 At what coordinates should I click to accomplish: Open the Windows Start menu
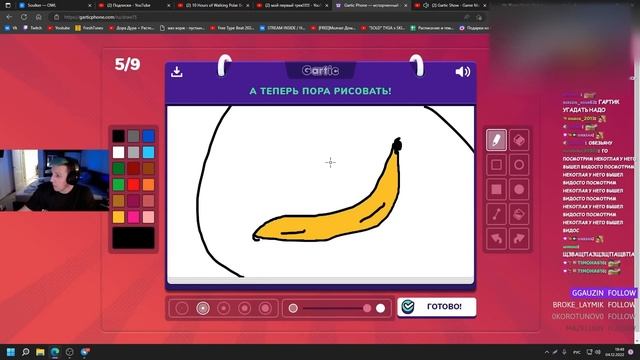tap(11, 352)
